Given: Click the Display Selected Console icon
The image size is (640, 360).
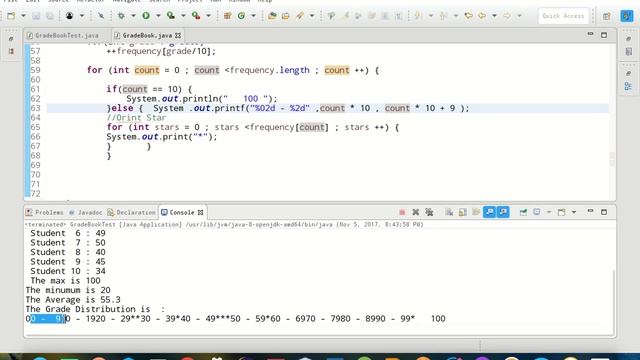Looking at the screenshot, I should (537, 212).
